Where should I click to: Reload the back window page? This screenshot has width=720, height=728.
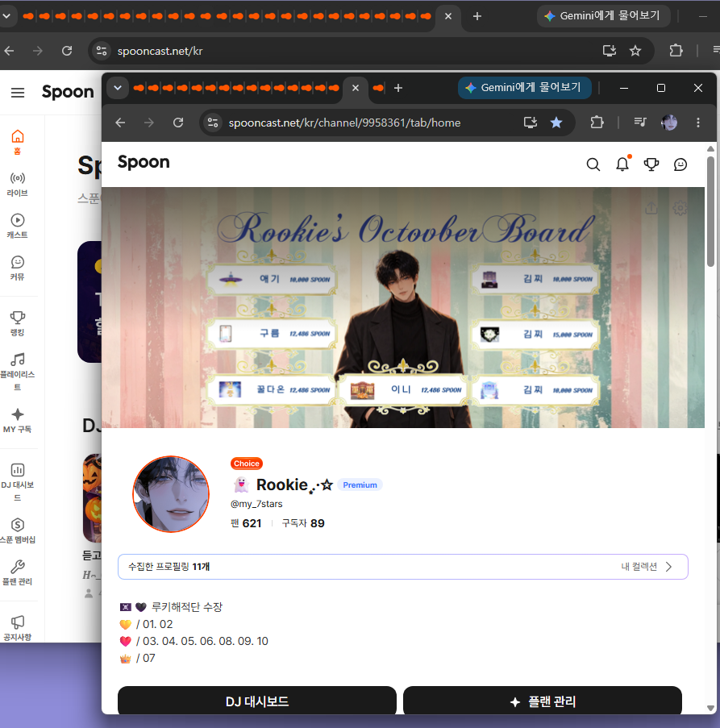tap(67, 51)
